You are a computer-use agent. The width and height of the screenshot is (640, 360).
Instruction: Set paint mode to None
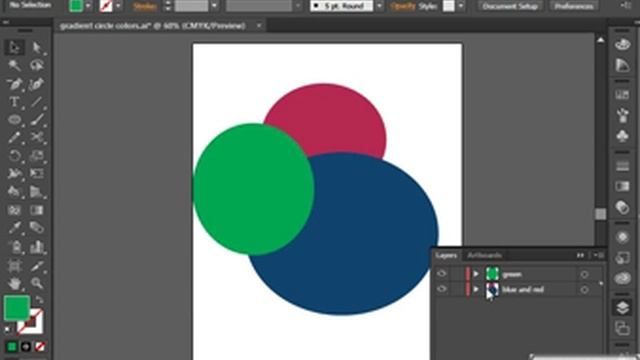click(40, 347)
